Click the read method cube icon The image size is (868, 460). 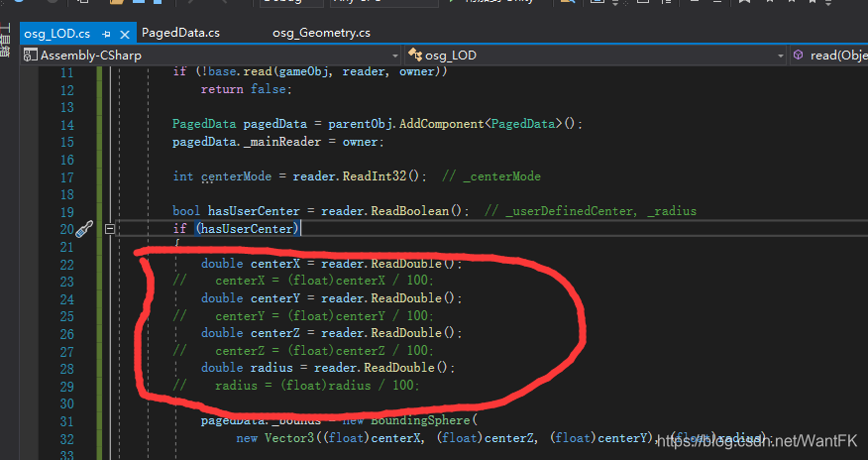point(799,55)
